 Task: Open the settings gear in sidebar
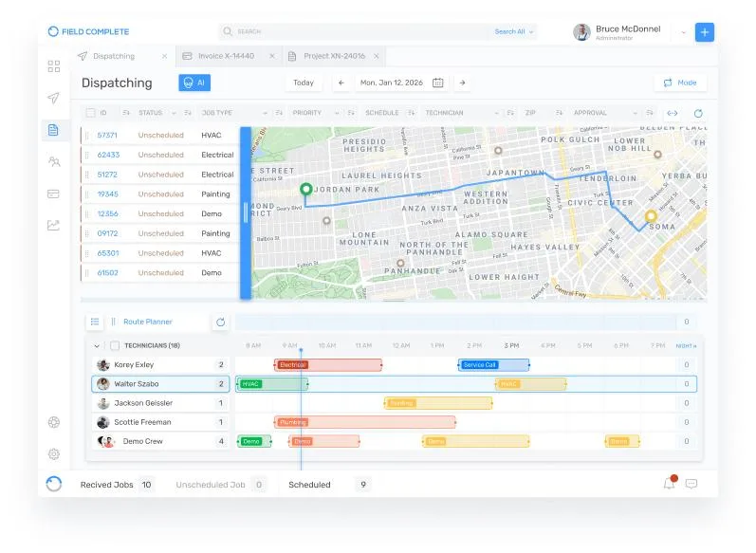[53, 453]
